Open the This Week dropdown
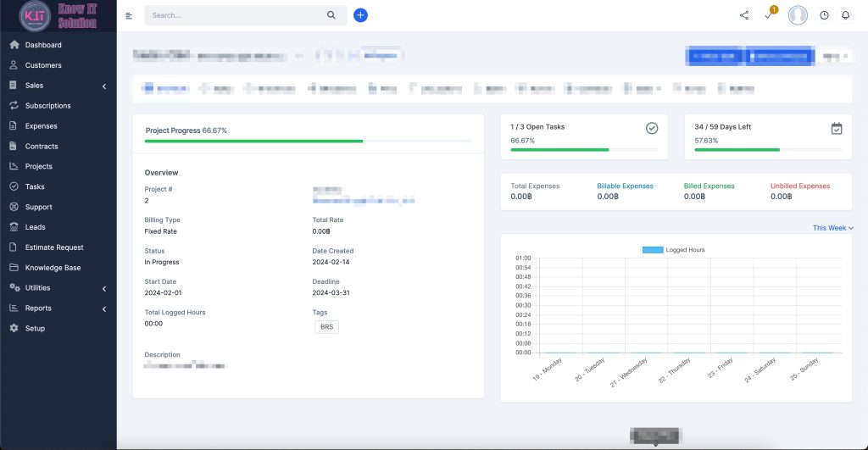 click(832, 228)
